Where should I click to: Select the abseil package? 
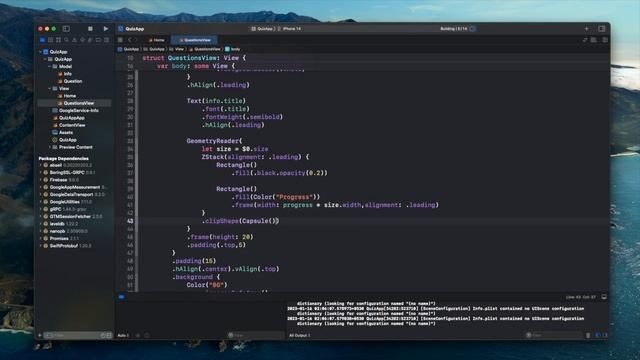click(x=67, y=165)
